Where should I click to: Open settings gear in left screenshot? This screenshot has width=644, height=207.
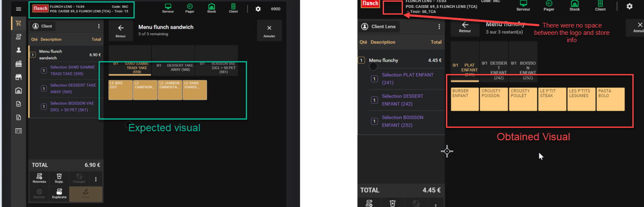coord(258,9)
